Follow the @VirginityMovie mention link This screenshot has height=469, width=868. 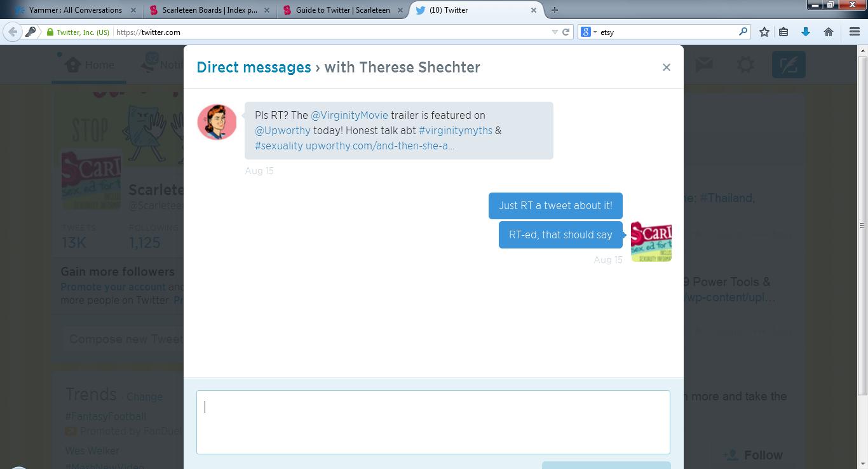[349, 115]
